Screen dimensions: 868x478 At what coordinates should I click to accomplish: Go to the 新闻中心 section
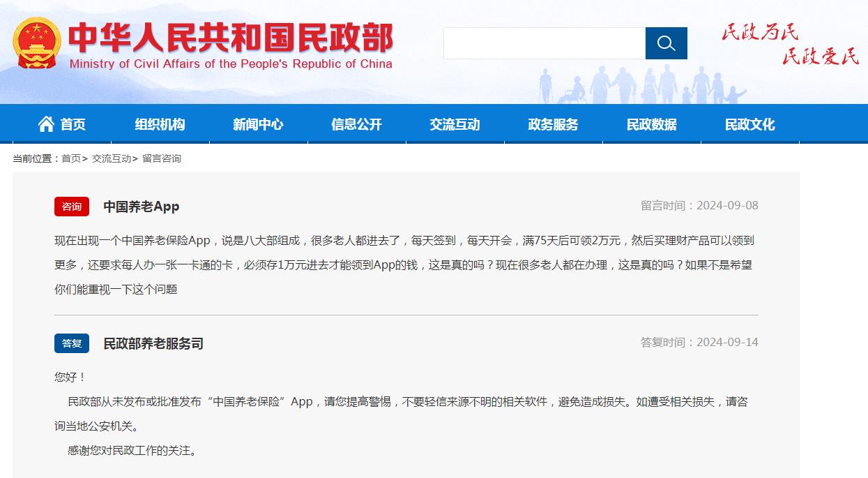click(x=258, y=124)
